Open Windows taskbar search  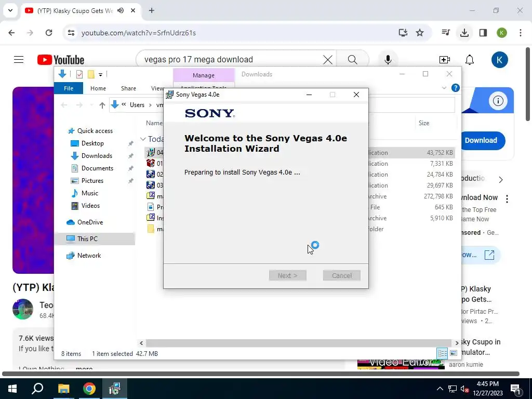(x=37, y=389)
